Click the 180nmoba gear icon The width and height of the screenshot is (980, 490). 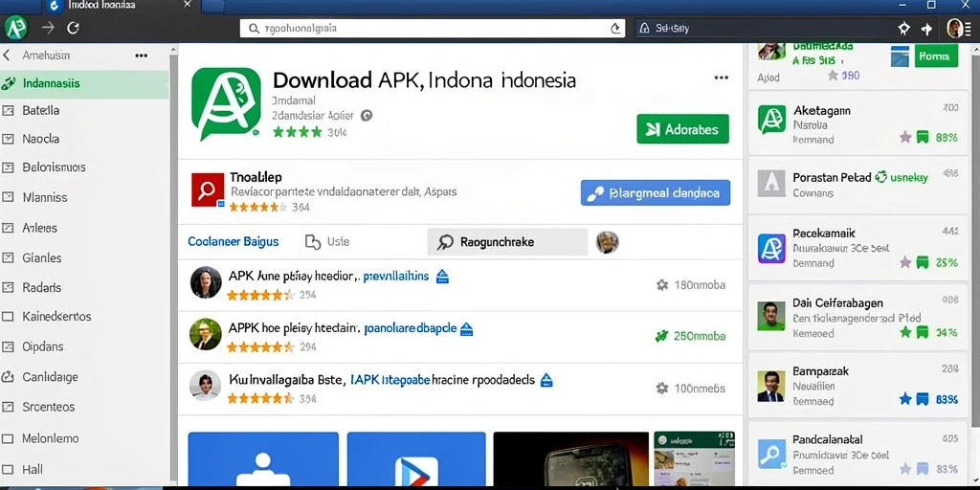[662, 285]
